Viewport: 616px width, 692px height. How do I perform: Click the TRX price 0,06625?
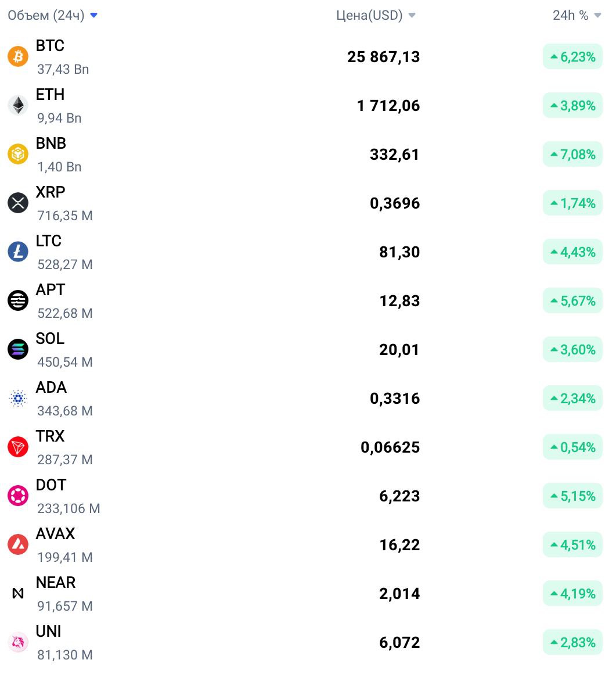[390, 447]
